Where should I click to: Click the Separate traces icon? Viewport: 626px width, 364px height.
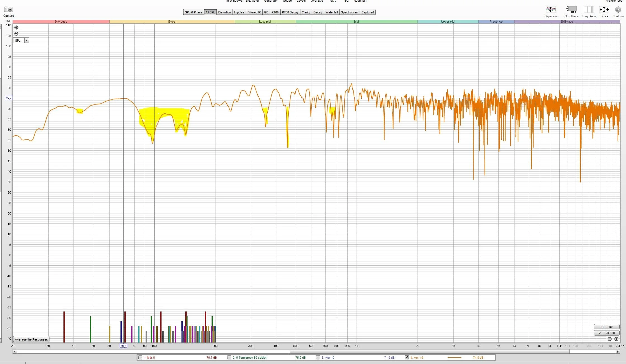coord(551,9)
